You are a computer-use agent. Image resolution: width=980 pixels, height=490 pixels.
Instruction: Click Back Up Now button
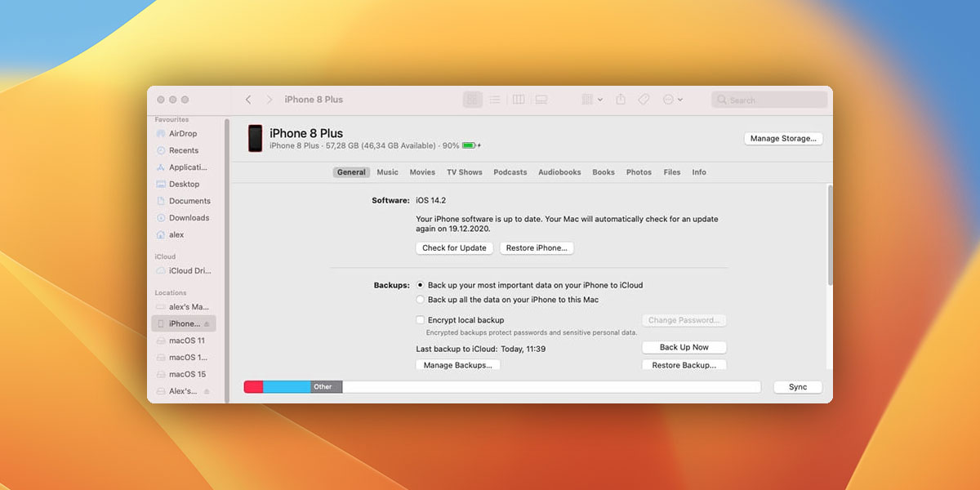[x=684, y=347]
